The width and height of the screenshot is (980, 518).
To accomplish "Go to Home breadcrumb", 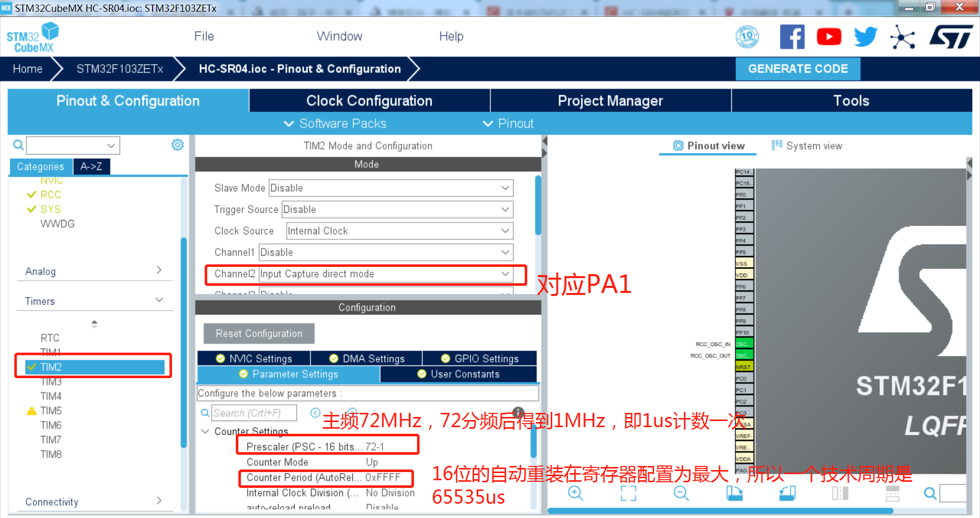I will (28, 69).
